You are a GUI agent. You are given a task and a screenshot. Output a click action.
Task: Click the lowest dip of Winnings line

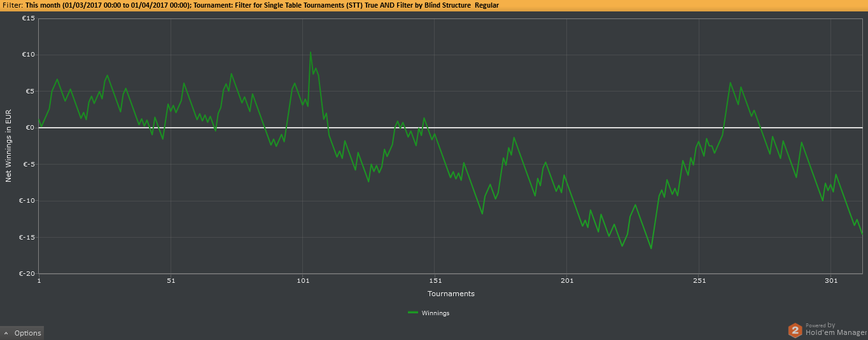[651, 248]
